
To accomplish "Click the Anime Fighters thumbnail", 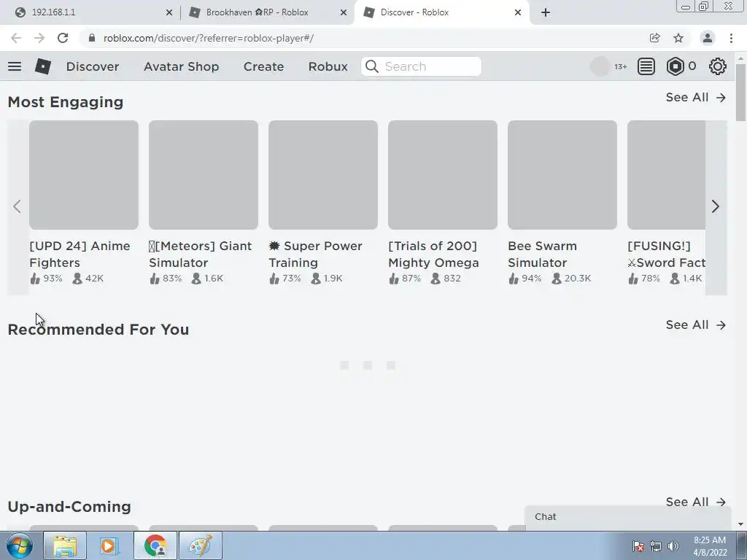I will pos(84,175).
